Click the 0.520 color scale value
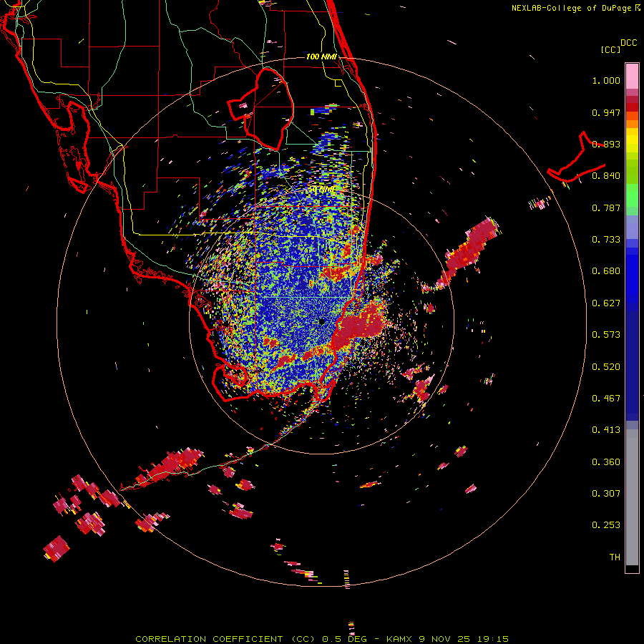This screenshot has height=644, width=644. click(606, 367)
